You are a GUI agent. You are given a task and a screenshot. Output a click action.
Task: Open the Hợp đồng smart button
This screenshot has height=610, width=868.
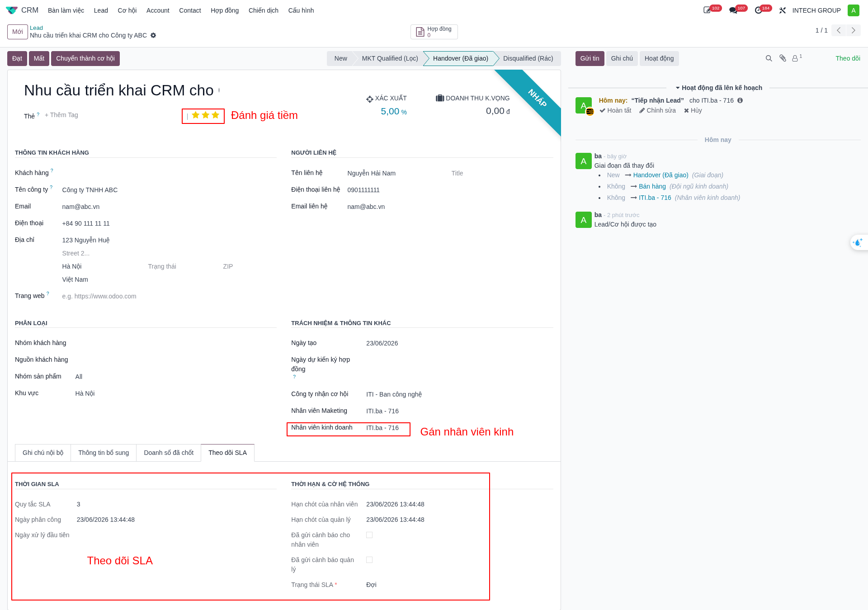click(434, 32)
